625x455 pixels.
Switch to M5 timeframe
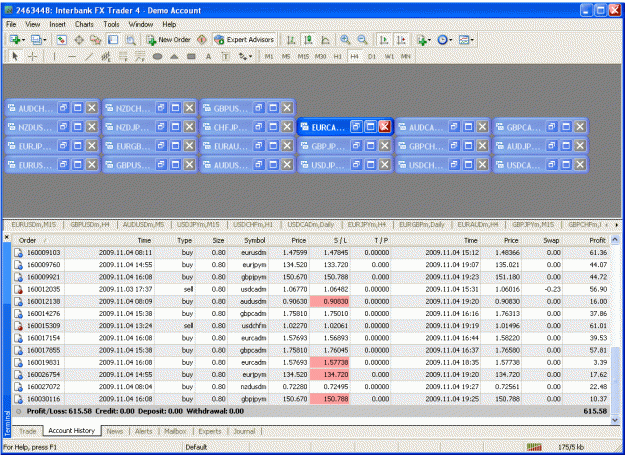(286, 57)
